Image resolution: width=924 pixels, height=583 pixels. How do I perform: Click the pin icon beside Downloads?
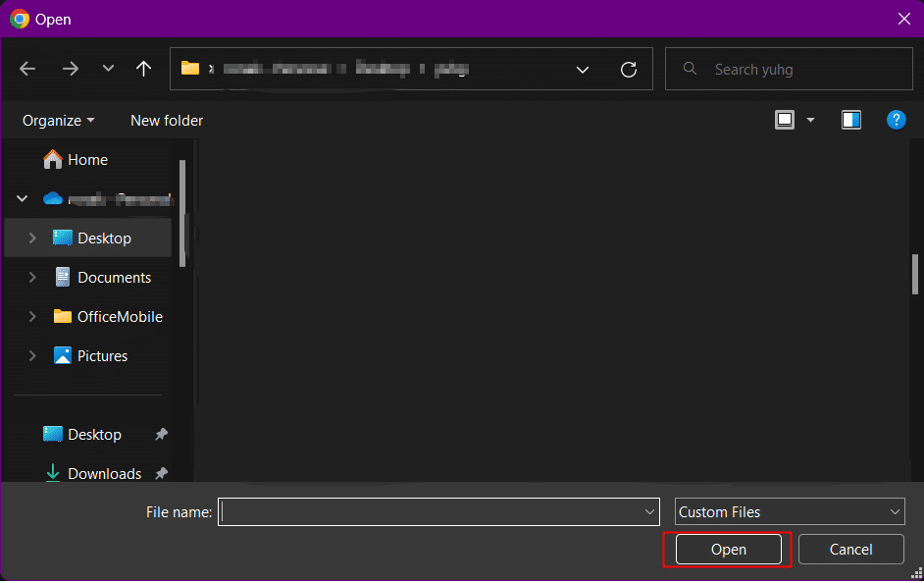(161, 473)
